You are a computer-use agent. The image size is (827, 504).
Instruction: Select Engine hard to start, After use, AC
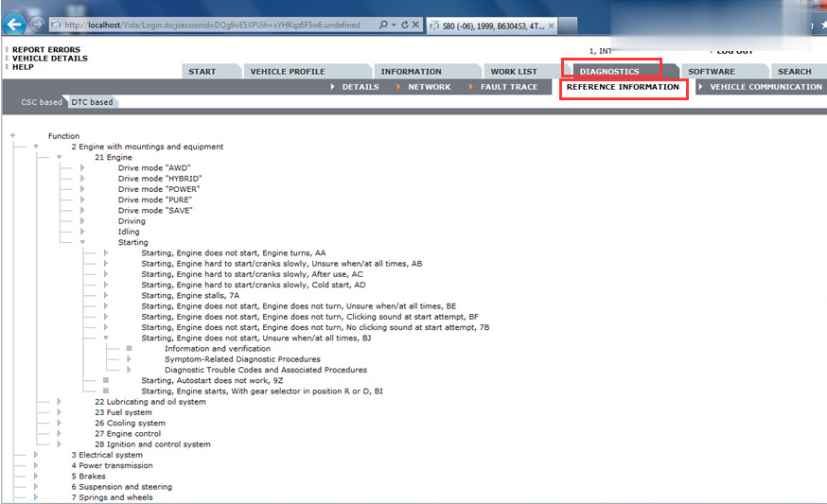252,274
